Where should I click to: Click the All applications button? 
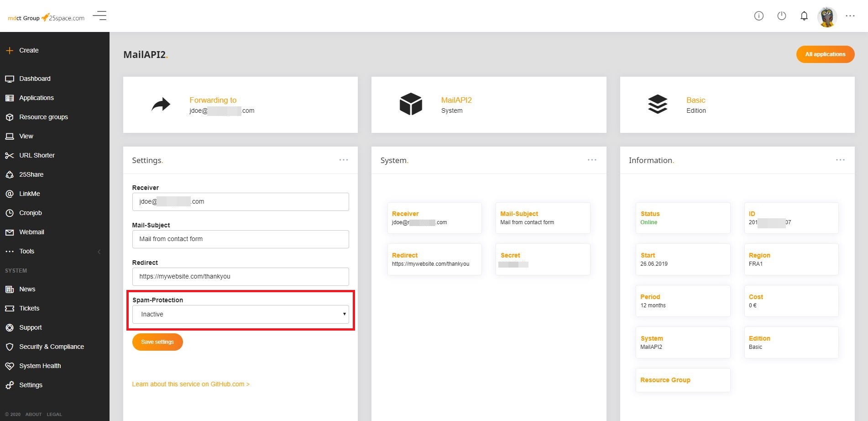[825, 54]
